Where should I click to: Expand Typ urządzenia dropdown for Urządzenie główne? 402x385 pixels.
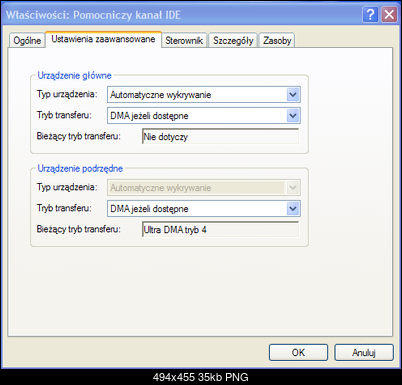coord(293,95)
